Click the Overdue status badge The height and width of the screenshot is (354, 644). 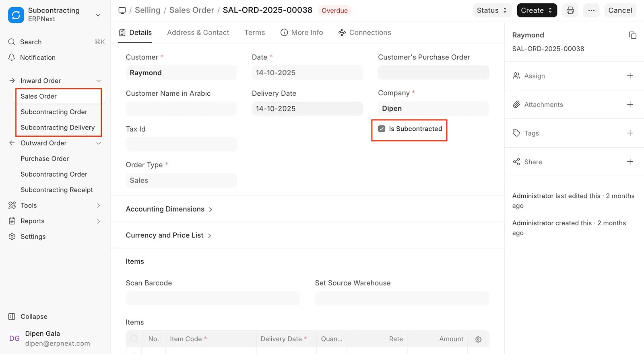click(334, 10)
